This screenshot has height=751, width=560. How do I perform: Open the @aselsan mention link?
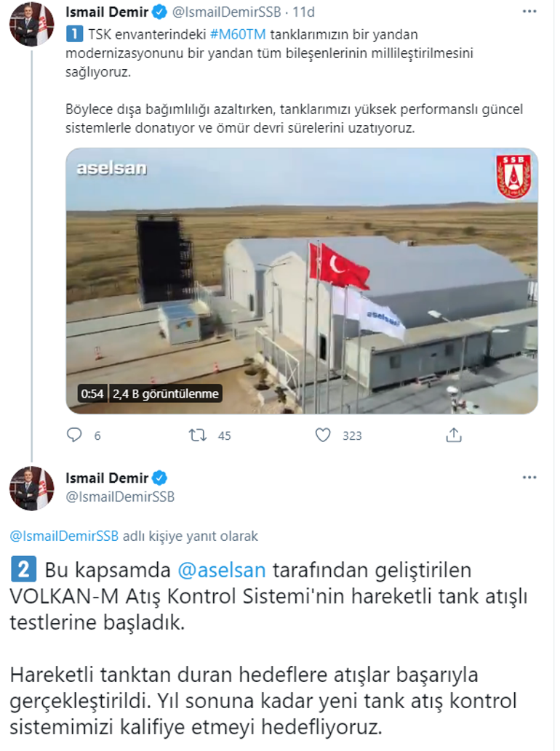pos(221,570)
